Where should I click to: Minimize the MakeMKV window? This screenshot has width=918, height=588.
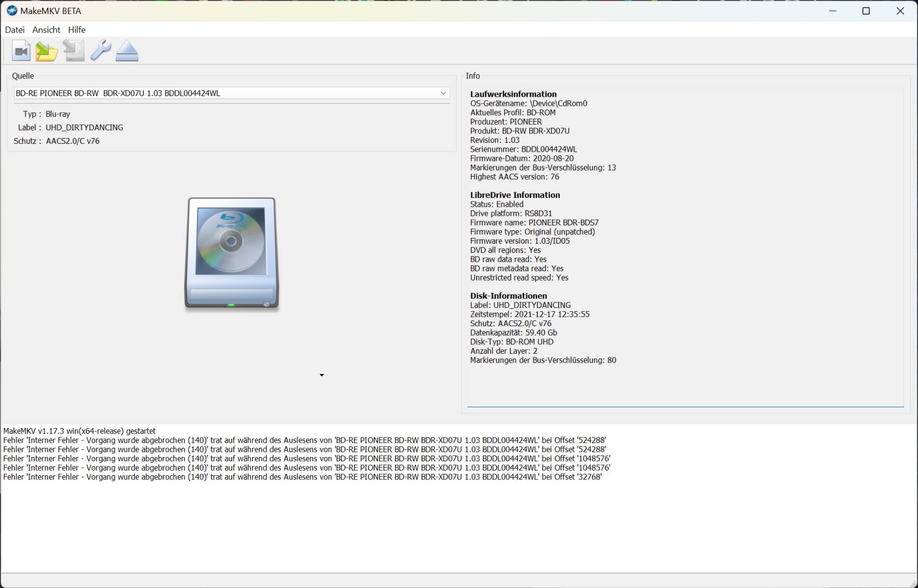tap(833, 11)
